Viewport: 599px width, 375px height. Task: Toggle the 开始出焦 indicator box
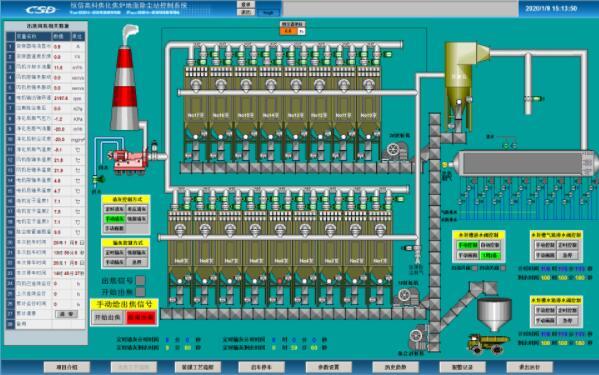(x=140, y=292)
